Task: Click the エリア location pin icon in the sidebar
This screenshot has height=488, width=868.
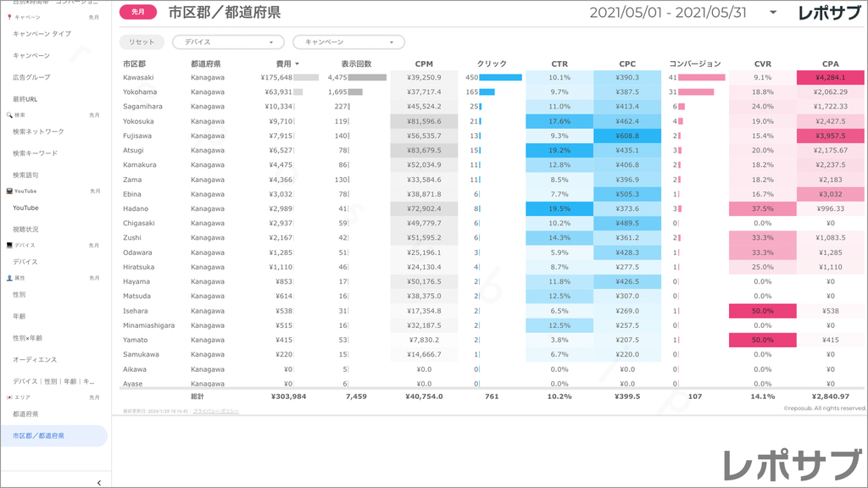Action: point(9,396)
